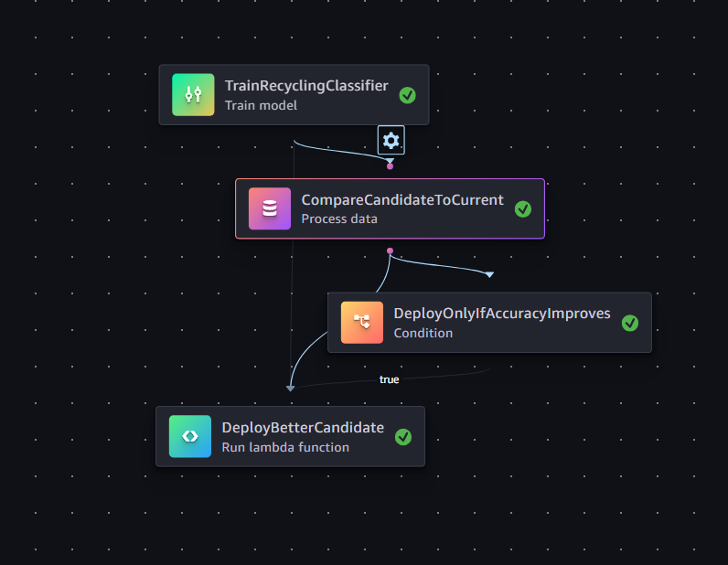Click the DeployBetterCandidate lambda function icon
This screenshot has height=565, width=728.
(x=190, y=436)
